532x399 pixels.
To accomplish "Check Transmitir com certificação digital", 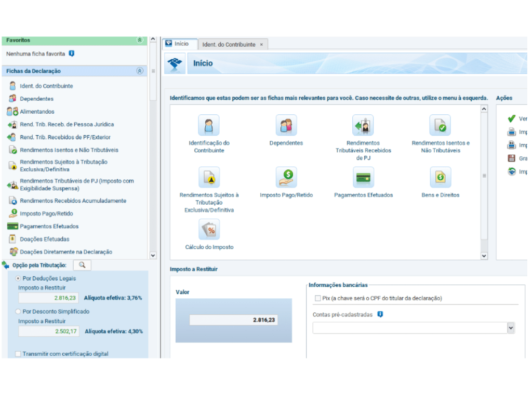I will 18,354.
